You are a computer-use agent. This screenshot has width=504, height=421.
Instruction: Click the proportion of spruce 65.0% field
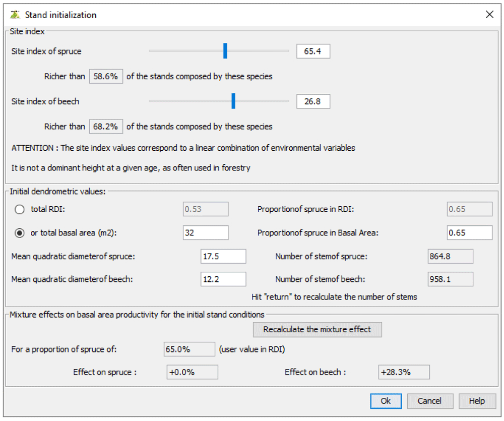pos(190,349)
